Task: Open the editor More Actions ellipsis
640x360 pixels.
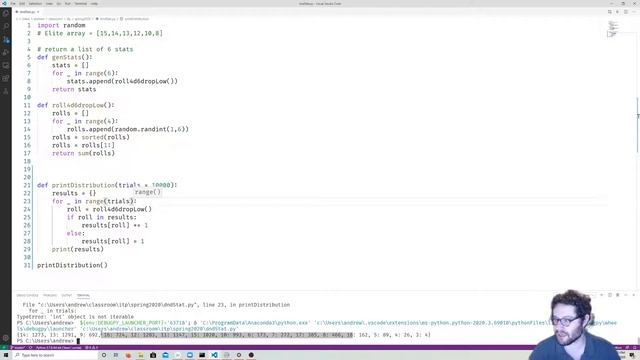Action: (633, 12)
